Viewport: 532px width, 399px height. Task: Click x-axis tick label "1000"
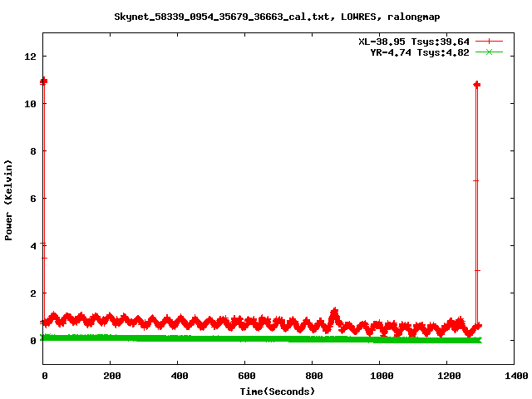[x=382, y=376]
